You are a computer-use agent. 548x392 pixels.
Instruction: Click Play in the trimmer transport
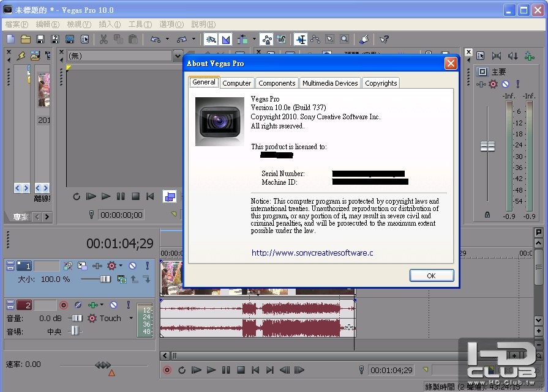(x=105, y=196)
